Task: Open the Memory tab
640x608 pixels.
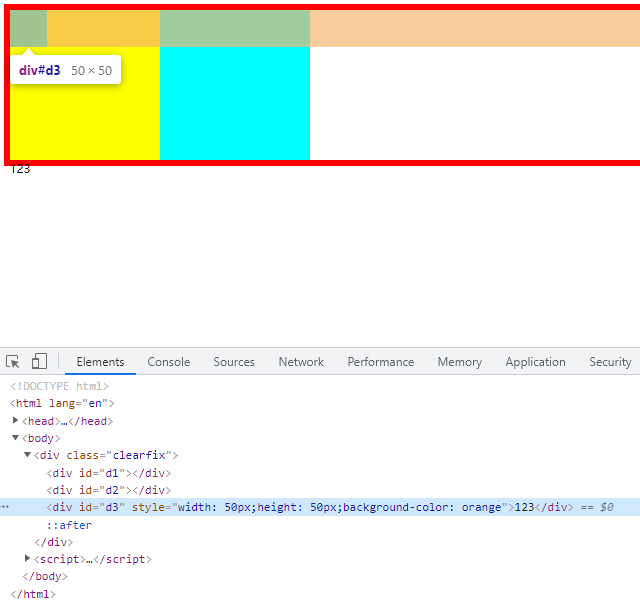Action: click(x=460, y=362)
